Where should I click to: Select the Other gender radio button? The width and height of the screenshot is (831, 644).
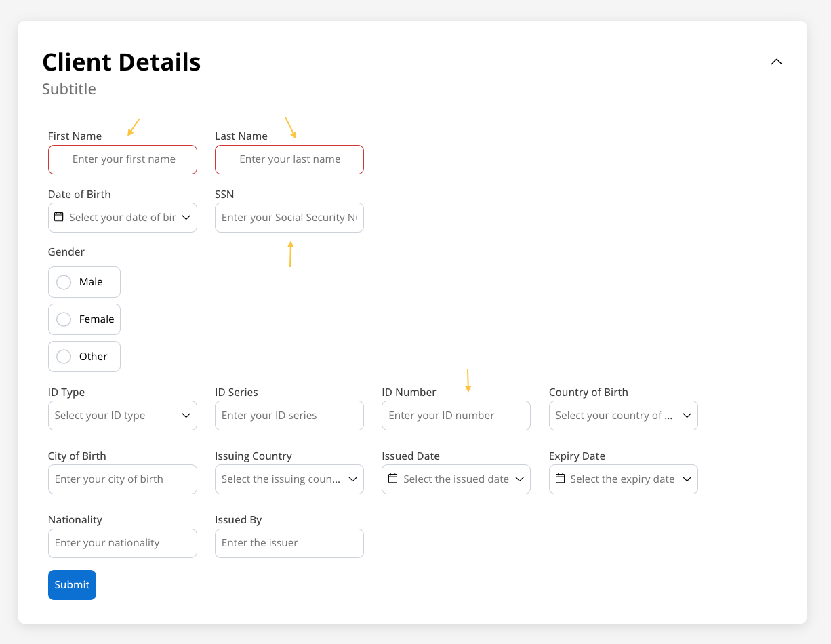tap(64, 357)
